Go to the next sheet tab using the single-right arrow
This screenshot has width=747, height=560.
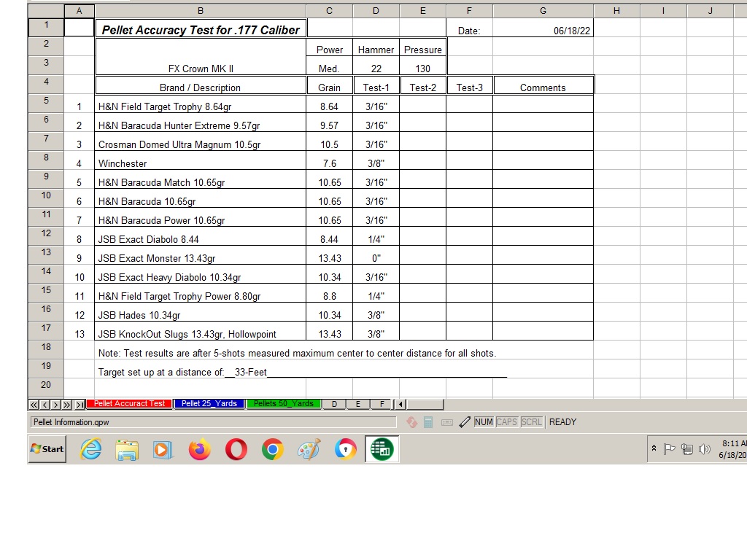tap(55, 405)
